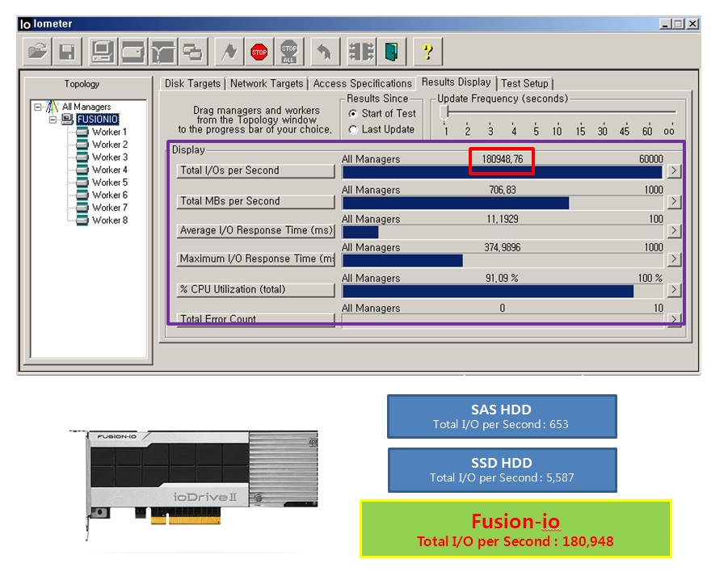The image size is (728, 576).
Task: Reset workers with the undo arrow icon
Action: click(325, 52)
